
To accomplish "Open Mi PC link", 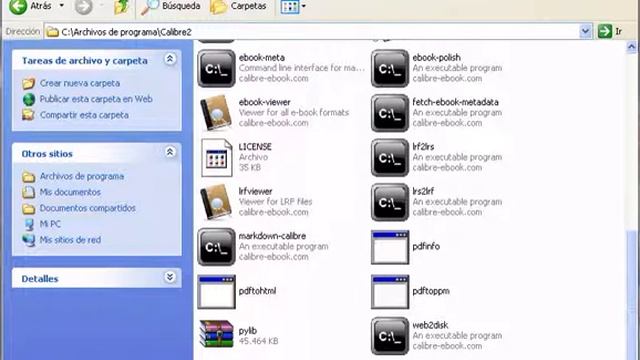I will point(50,224).
